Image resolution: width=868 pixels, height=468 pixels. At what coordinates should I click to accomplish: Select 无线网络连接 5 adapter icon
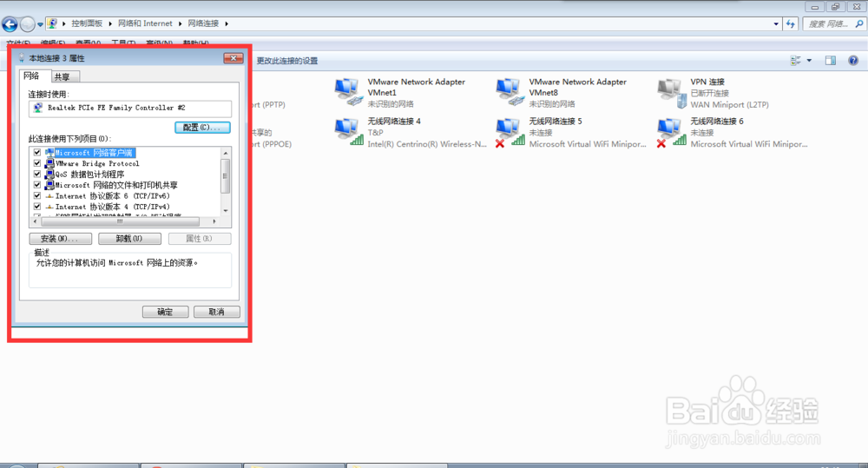510,132
